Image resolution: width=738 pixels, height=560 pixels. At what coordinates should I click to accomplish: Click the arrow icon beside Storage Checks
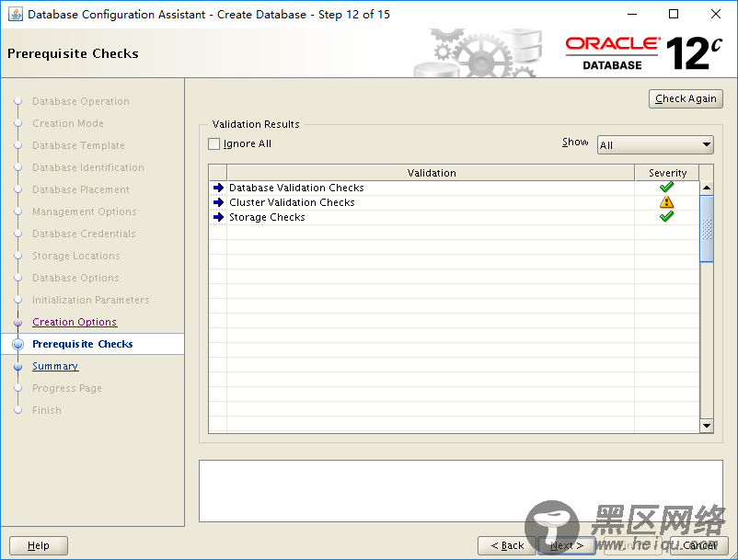coord(218,217)
